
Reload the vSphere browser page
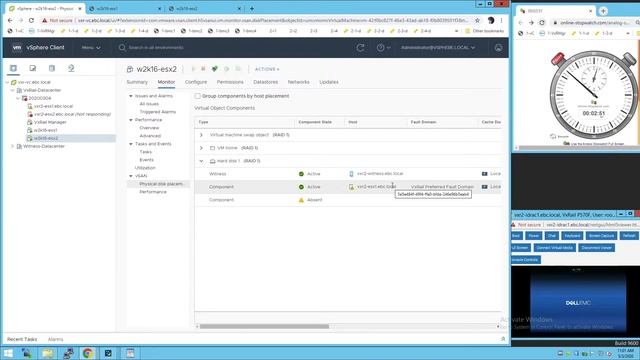(x=31, y=20)
